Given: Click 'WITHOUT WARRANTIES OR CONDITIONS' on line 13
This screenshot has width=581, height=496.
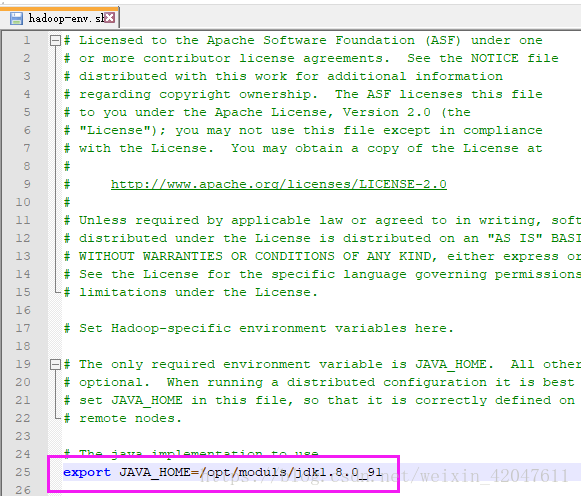Looking at the screenshot, I should click(x=206, y=256).
